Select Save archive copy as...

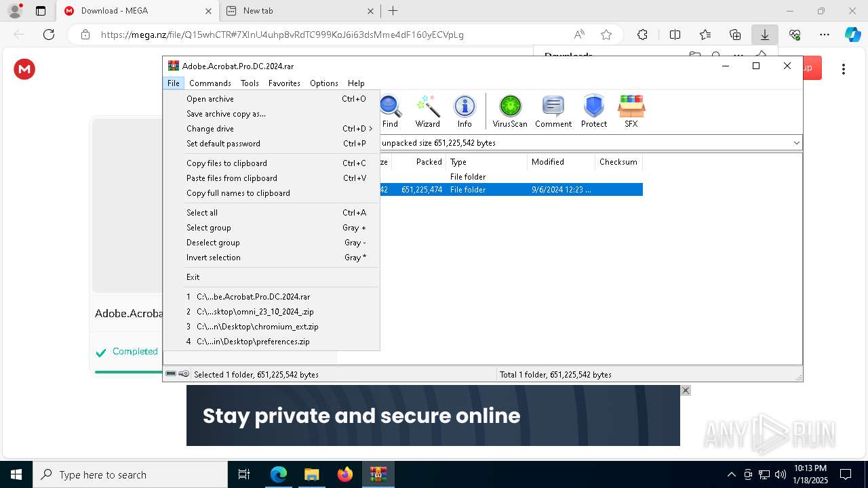[x=271, y=114]
